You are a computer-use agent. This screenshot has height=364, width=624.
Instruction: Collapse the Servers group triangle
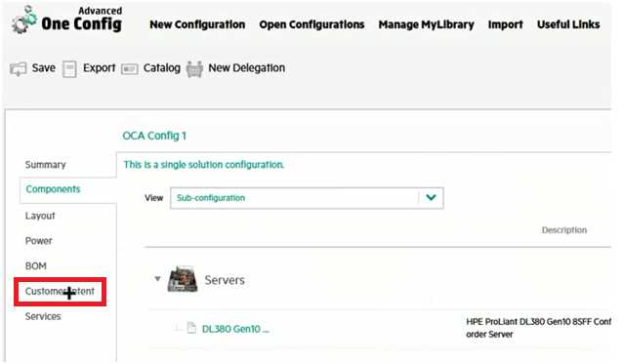157,278
